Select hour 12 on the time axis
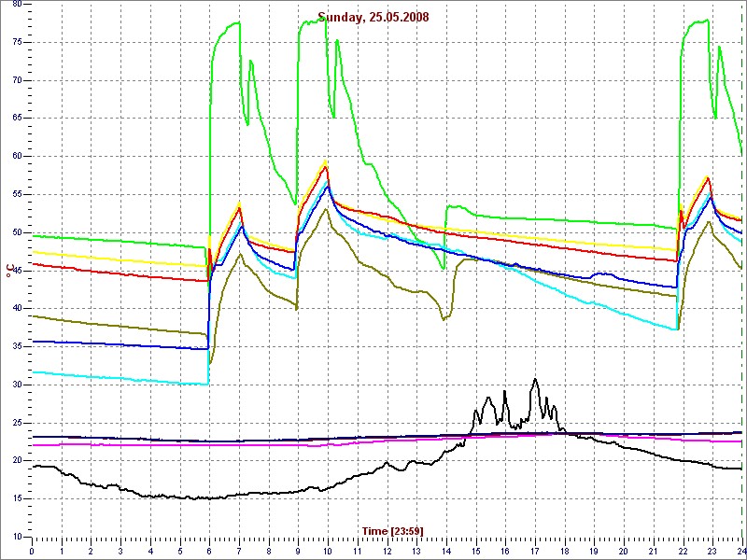Screen dimensions: 747x560 [x=387, y=551]
